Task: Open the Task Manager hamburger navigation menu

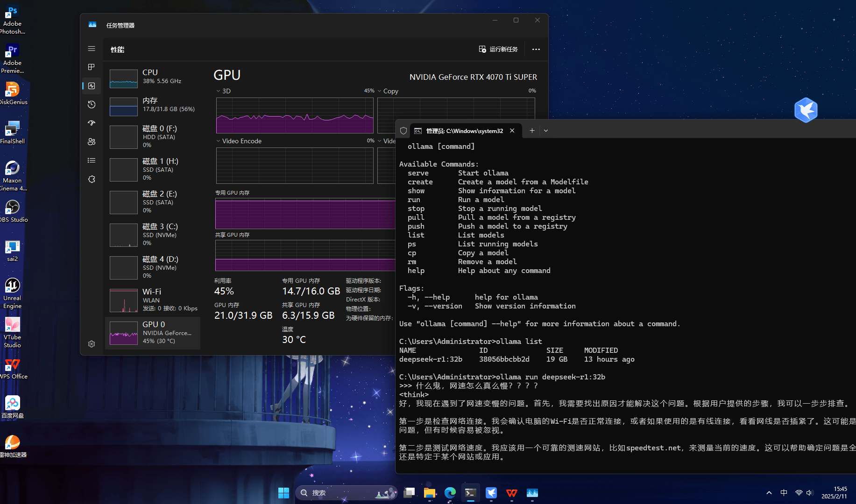Action: point(92,49)
